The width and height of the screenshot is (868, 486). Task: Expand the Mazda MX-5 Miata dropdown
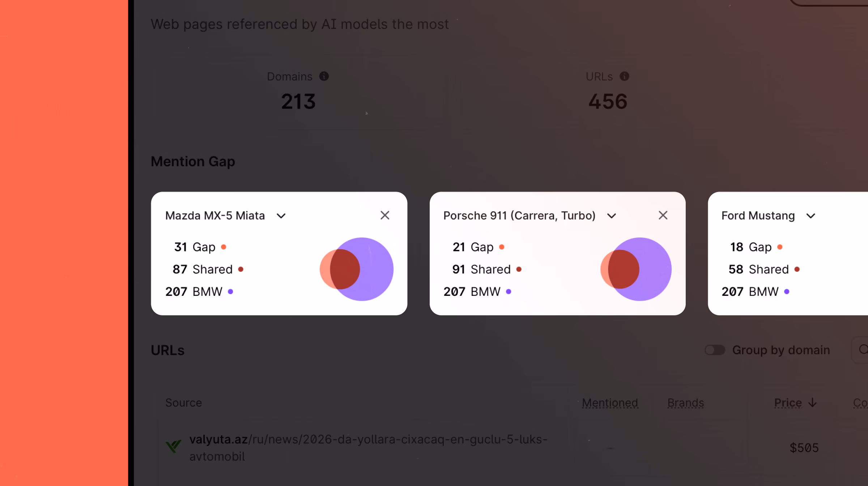click(281, 216)
